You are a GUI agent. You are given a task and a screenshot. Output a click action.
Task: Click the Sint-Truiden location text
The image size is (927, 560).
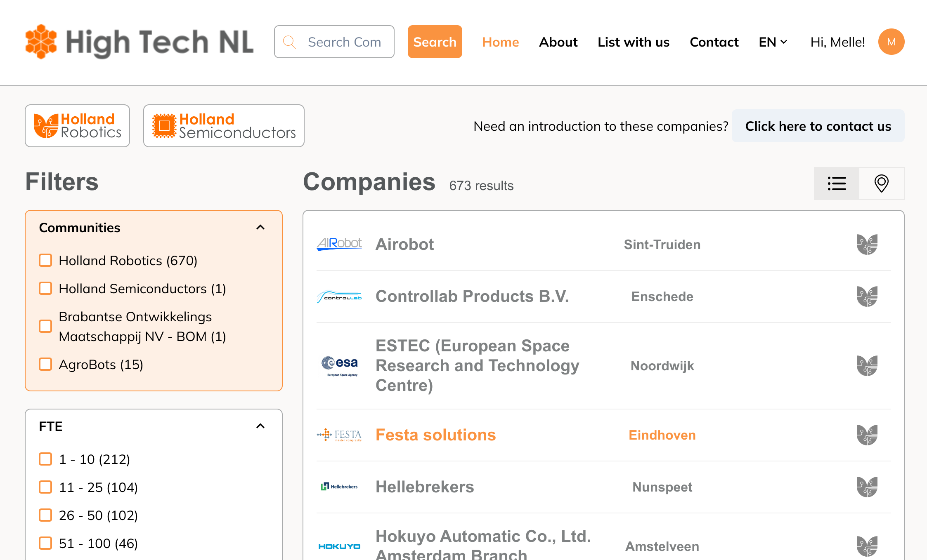tap(662, 245)
